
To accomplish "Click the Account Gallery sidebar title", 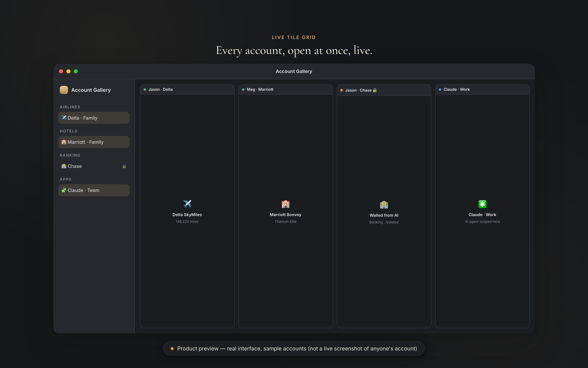I will pos(91,90).
